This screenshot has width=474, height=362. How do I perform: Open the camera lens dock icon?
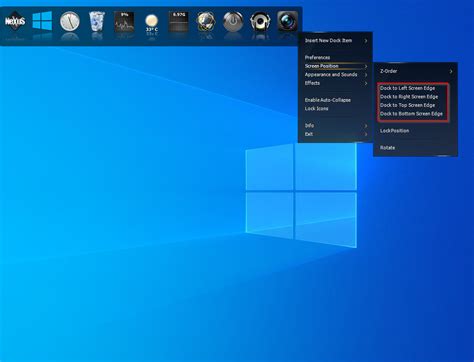288,21
